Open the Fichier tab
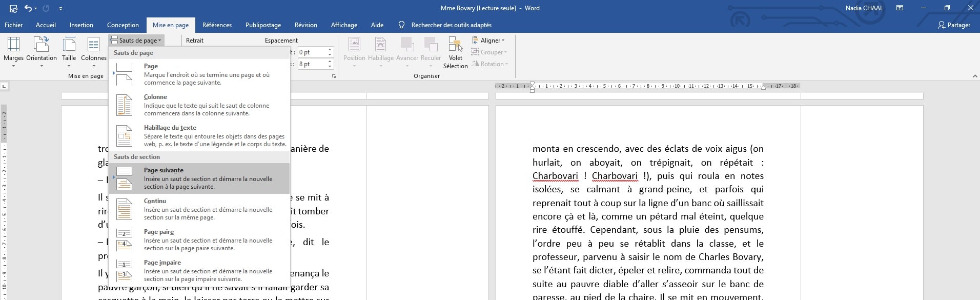The height and width of the screenshot is (300, 980). [14, 25]
